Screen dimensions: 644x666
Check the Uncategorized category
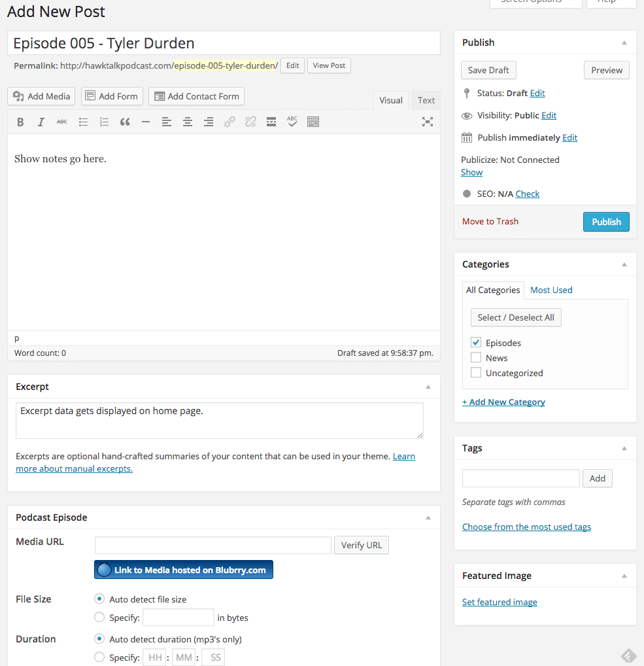pyautogui.click(x=476, y=372)
